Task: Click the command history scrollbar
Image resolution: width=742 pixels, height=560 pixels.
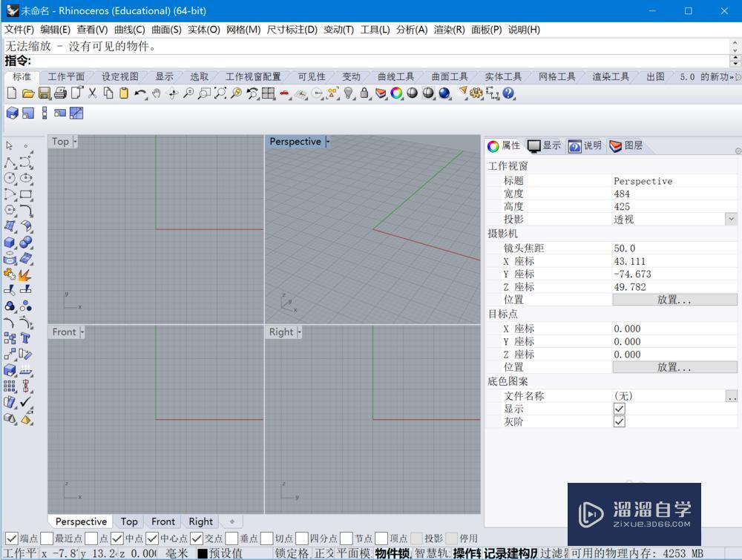Action: (x=735, y=46)
